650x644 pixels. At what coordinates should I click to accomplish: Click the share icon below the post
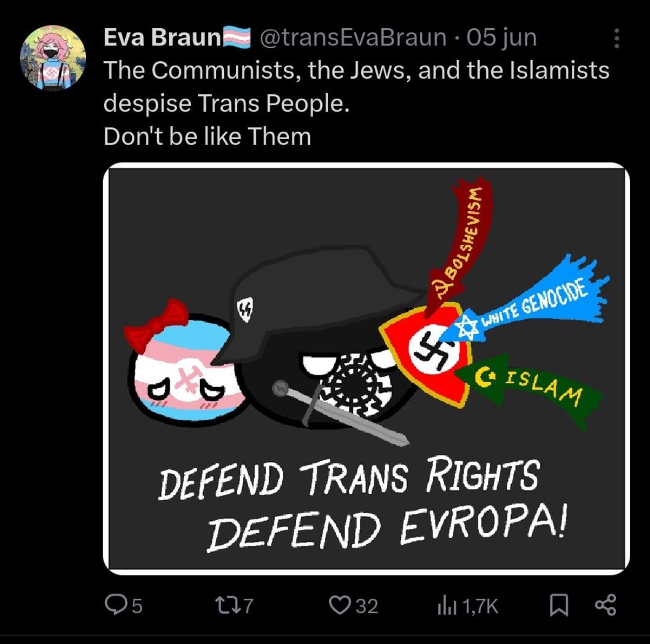click(606, 605)
